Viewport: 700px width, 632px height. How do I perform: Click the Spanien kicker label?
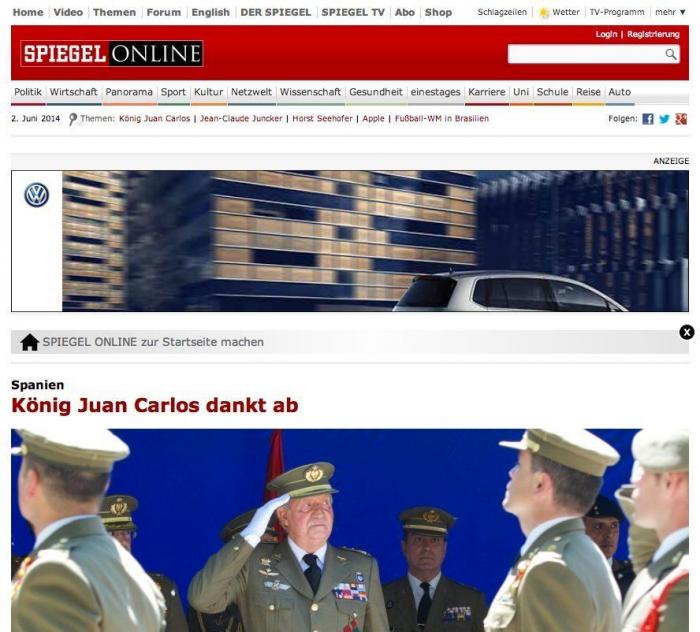[38, 385]
